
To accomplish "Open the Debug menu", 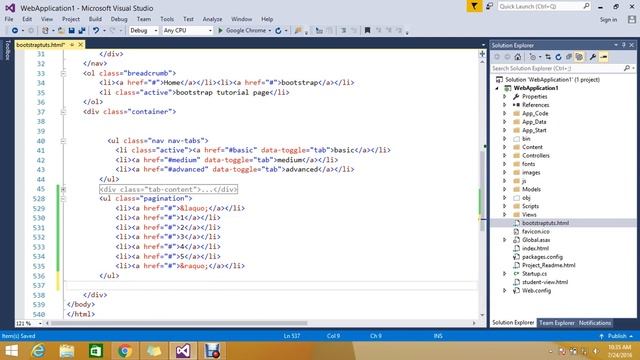I will [x=119, y=19].
